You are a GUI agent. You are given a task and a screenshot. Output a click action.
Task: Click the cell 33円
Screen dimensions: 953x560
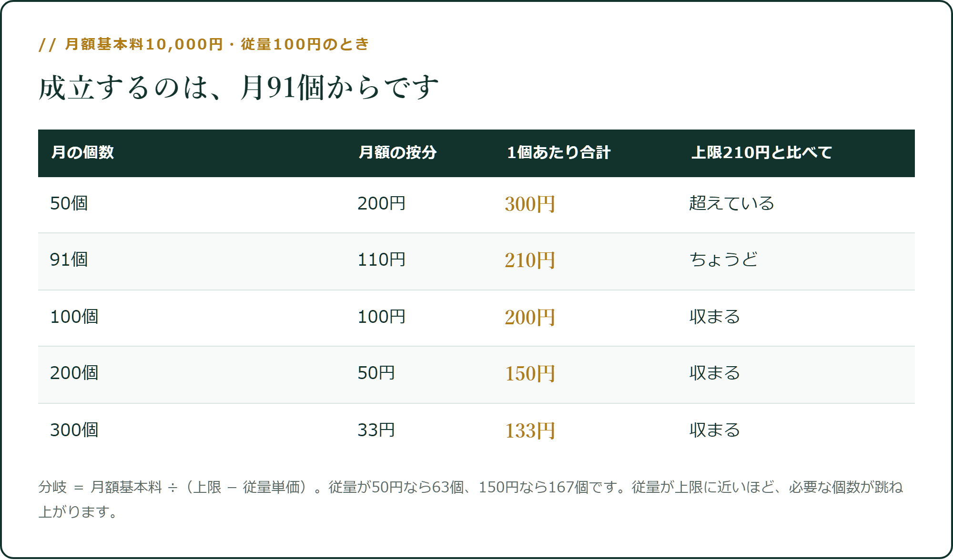[376, 430]
